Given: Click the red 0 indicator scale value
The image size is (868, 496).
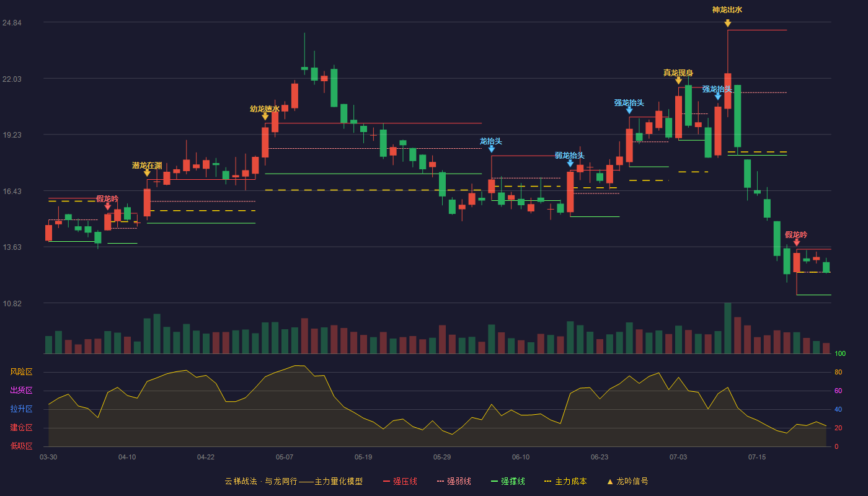Looking at the screenshot, I should (x=836, y=446).
